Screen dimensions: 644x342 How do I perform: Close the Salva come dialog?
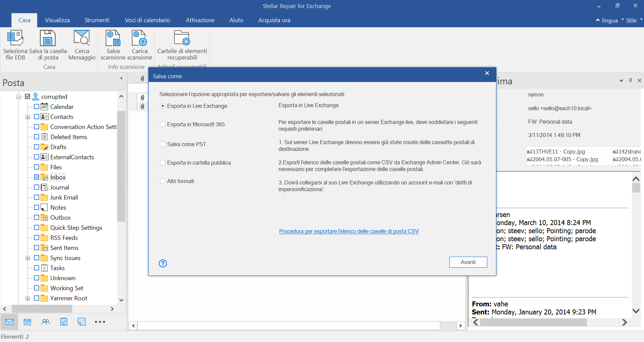[x=487, y=73]
